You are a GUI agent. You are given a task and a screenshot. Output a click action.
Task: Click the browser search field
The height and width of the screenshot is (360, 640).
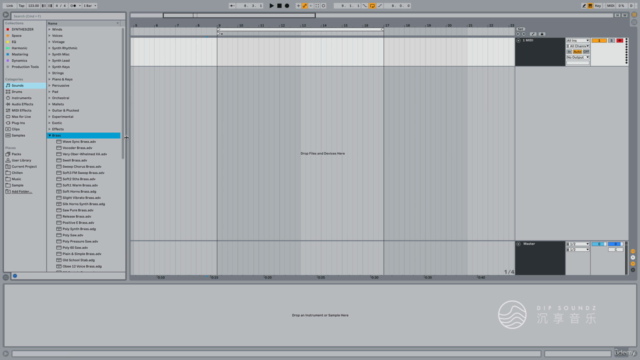[x=68, y=16]
